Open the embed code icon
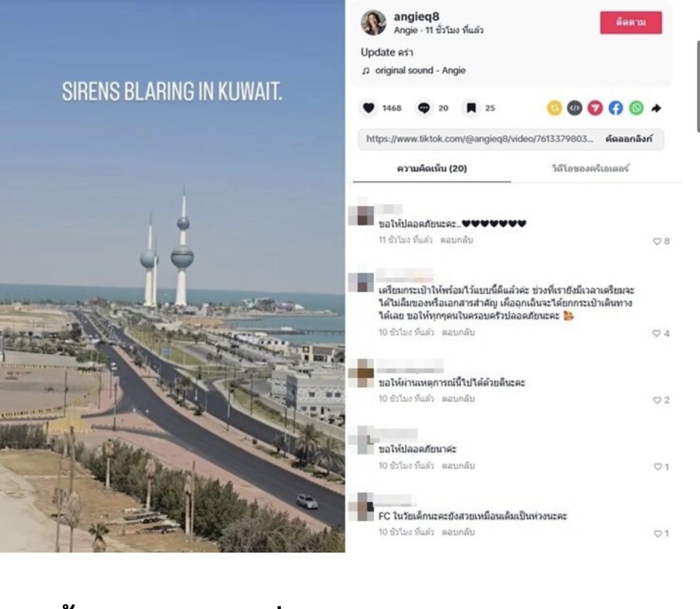Viewport: 700px width, 609px height. click(574, 108)
